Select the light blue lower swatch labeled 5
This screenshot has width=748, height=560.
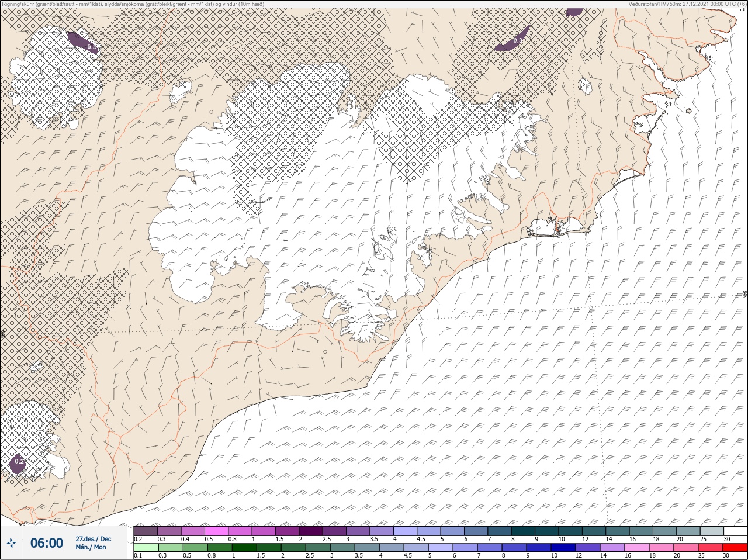coord(439,548)
